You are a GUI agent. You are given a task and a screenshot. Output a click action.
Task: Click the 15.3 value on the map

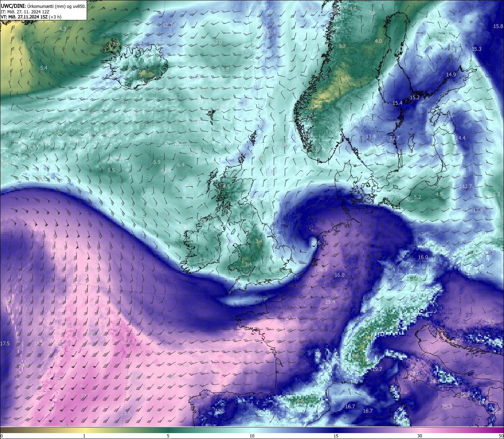click(476, 49)
